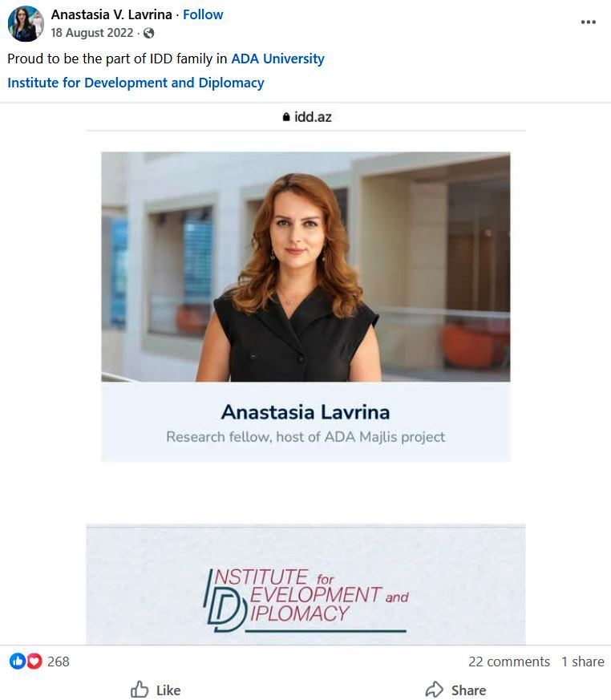
Task: Open Institute for Development and Diplomacy link
Action: click(136, 83)
